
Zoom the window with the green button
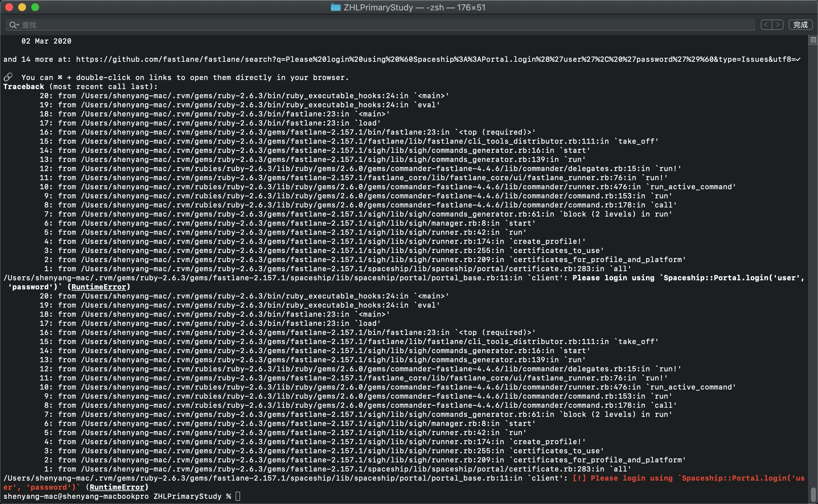pyautogui.click(x=35, y=7)
